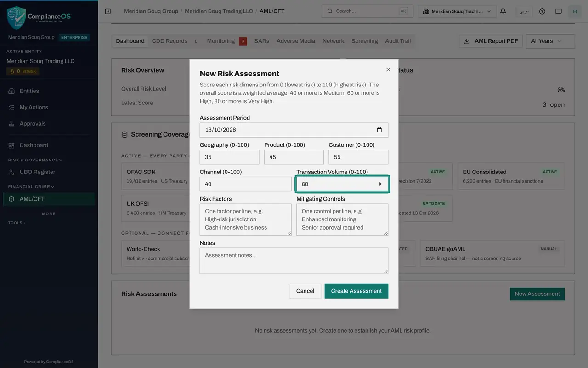
Task: Click into the Mitigating Controls textarea
Action: 342,220
